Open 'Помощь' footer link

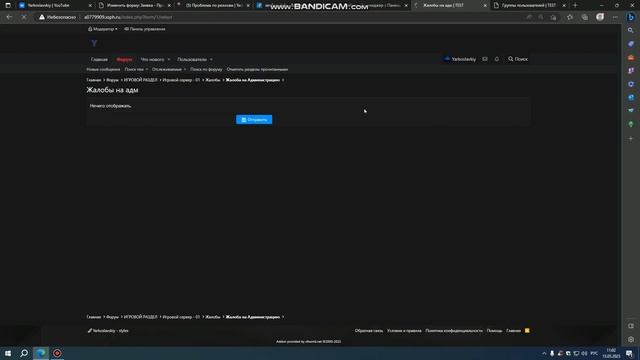coord(494,331)
